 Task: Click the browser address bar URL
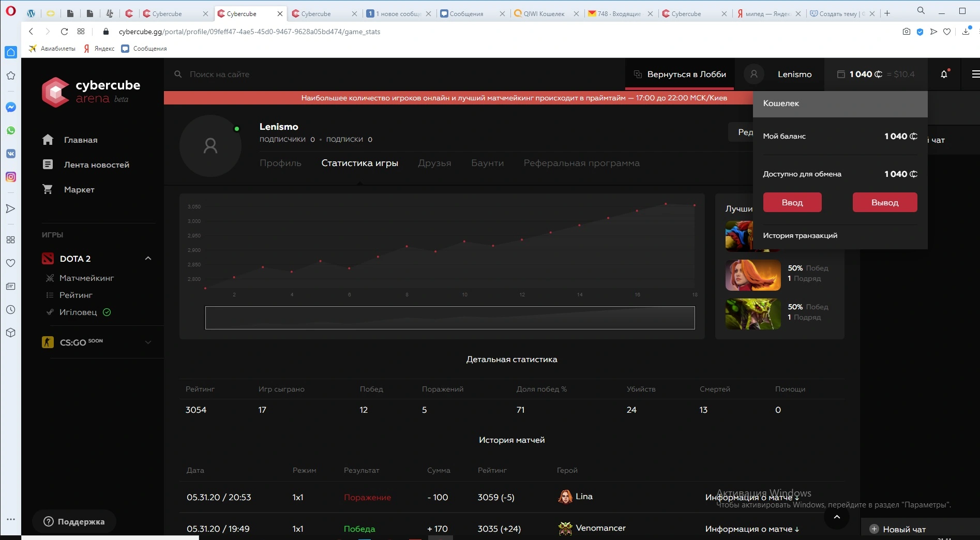pyautogui.click(x=249, y=32)
